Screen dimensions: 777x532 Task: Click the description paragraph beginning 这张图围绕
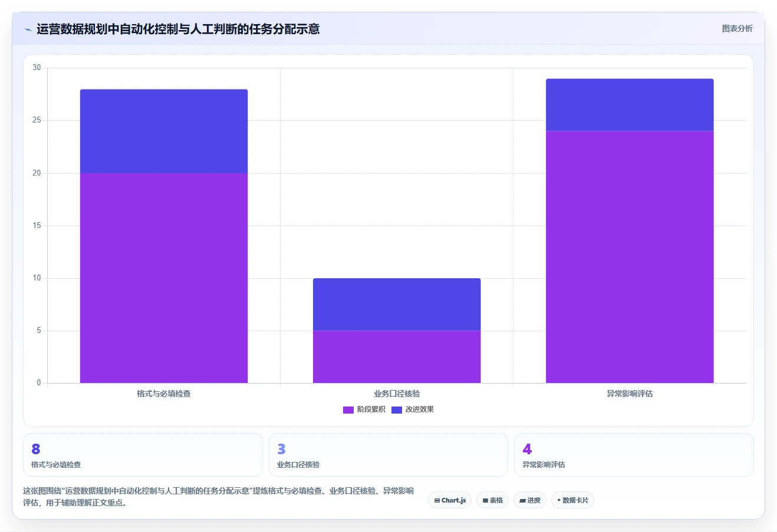pos(218,497)
